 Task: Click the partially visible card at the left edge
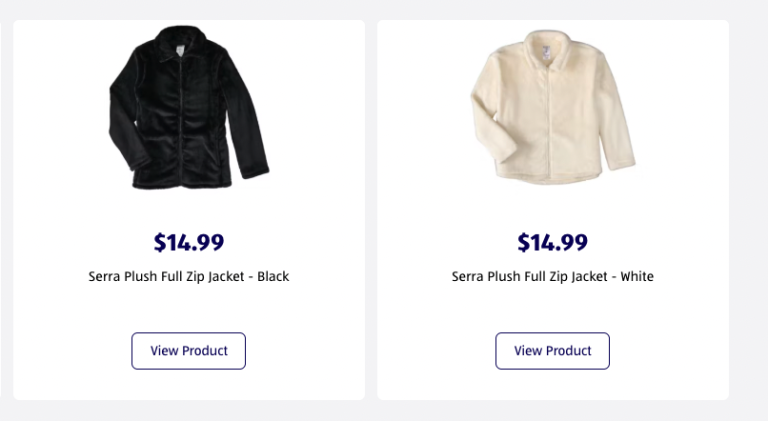[0, 210]
